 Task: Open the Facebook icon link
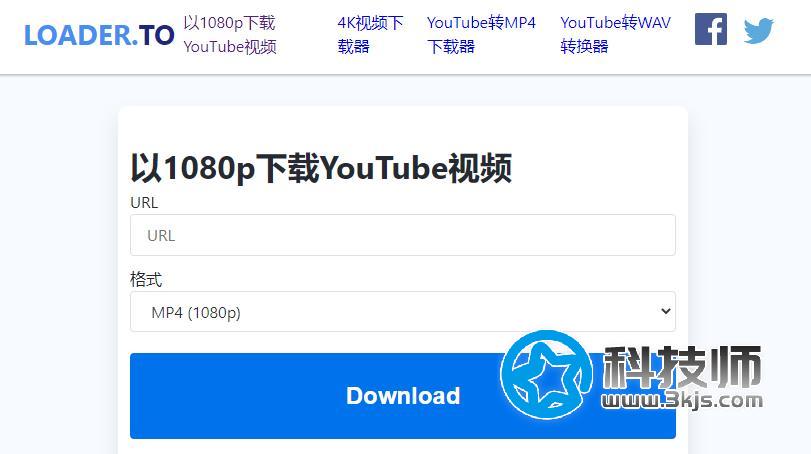tap(711, 29)
